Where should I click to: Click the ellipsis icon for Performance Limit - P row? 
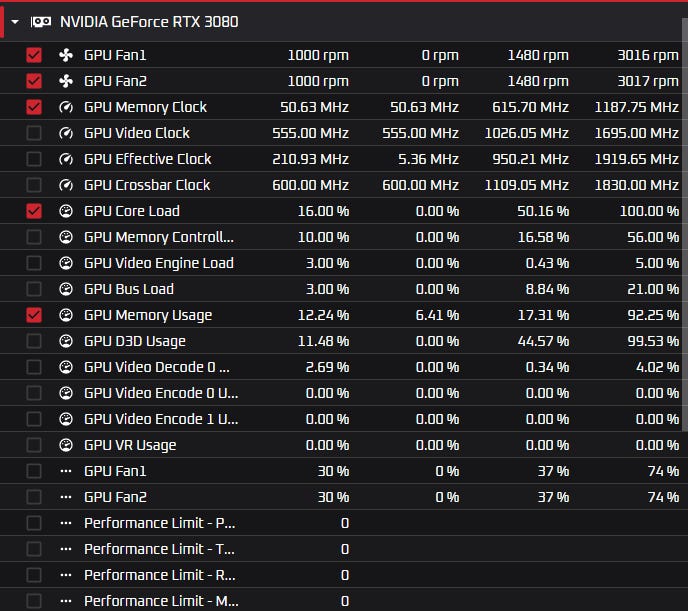66,523
